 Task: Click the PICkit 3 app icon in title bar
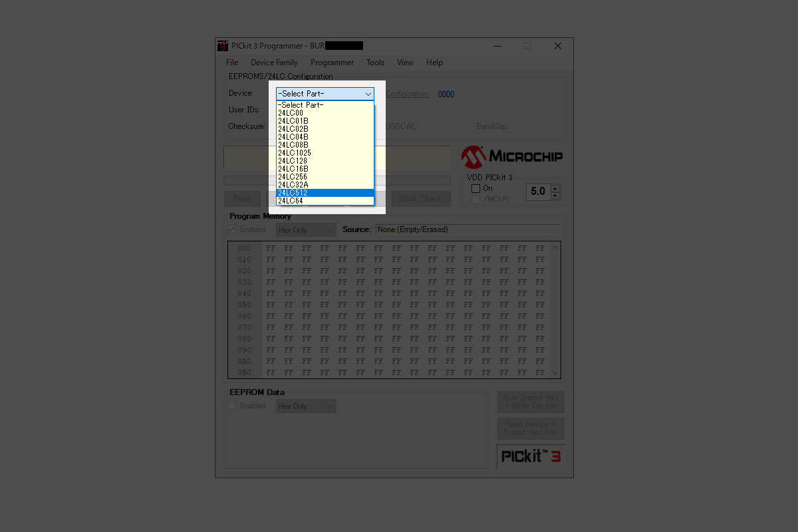click(223, 46)
